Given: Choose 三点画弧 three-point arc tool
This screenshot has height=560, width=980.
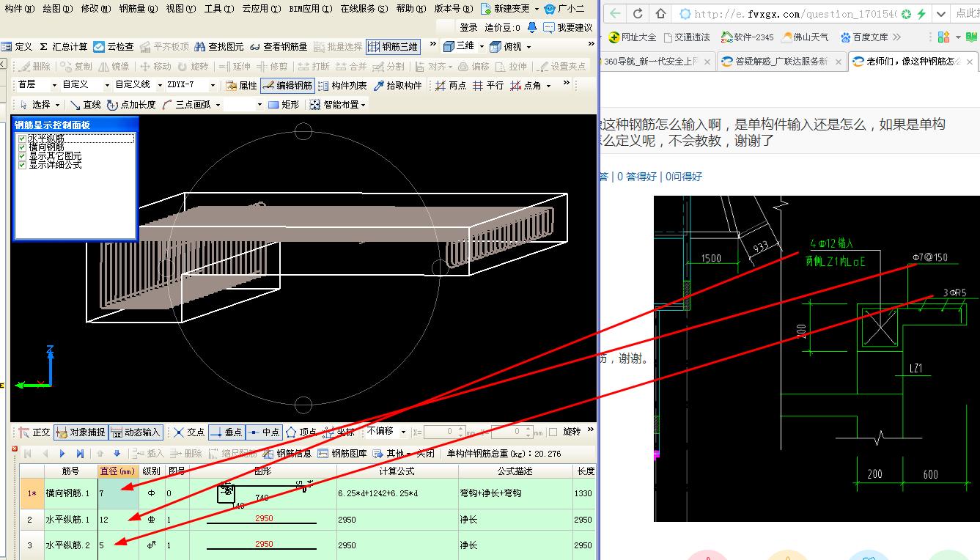Looking at the screenshot, I should pos(188,105).
